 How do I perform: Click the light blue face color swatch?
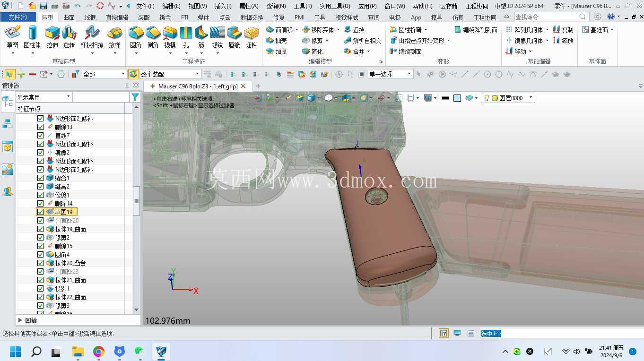click(x=457, y=98)
